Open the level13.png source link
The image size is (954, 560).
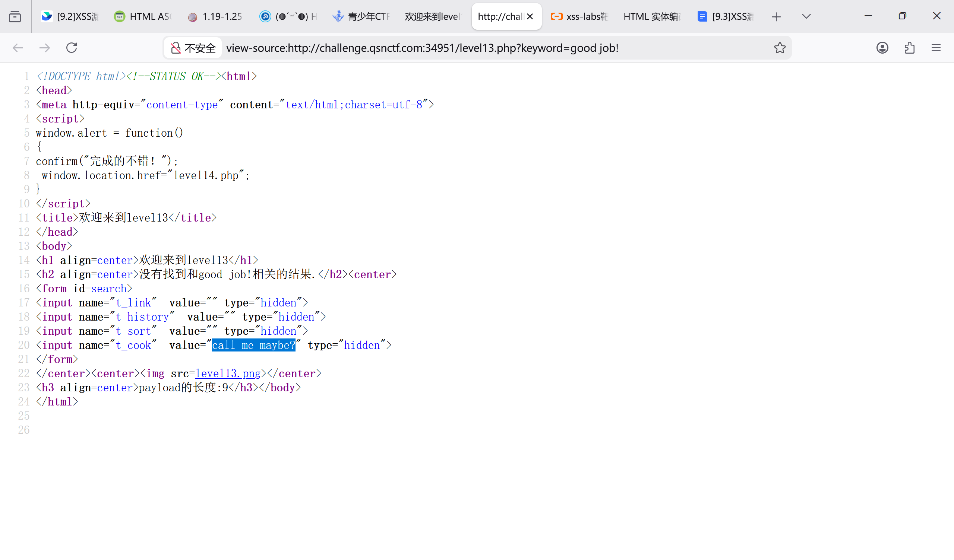click(x=228, y=373)
